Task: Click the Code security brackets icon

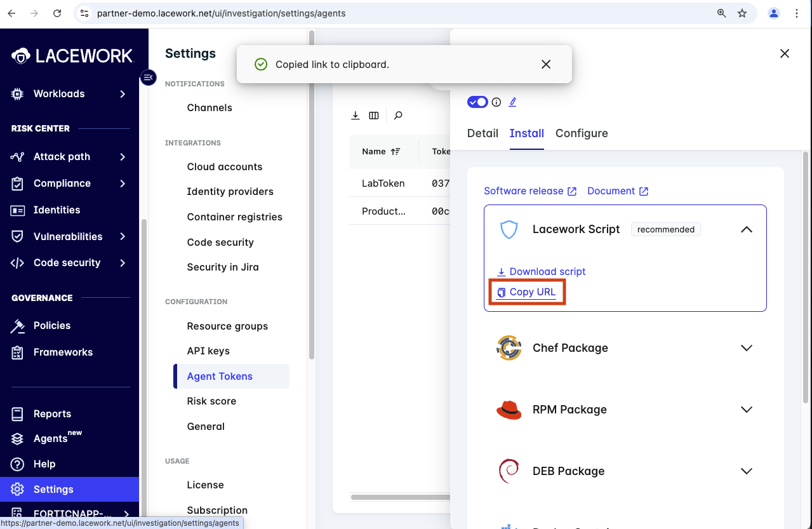Action: pos(18,263)
